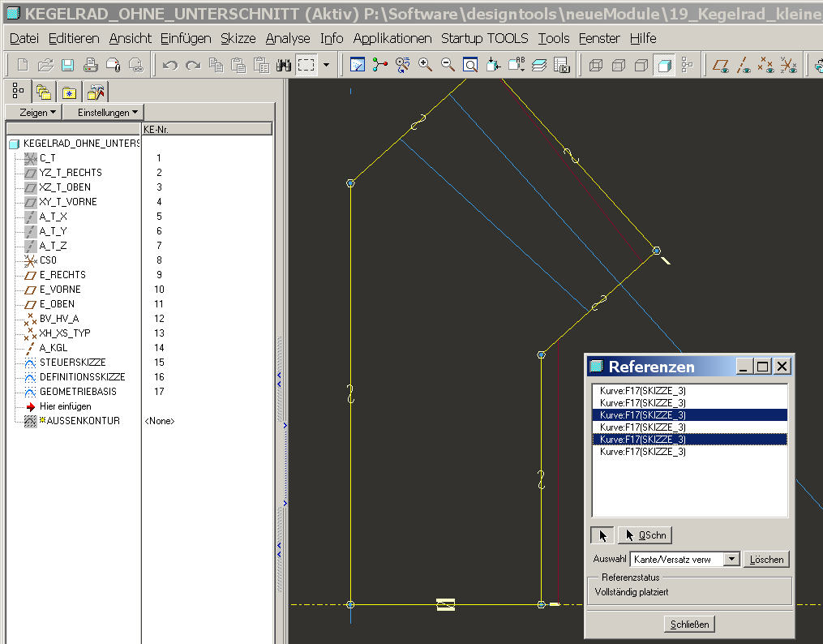Switch to wireframe display mode icon
This screenshot has height=644, width=823.
click(x=596, y=65)
